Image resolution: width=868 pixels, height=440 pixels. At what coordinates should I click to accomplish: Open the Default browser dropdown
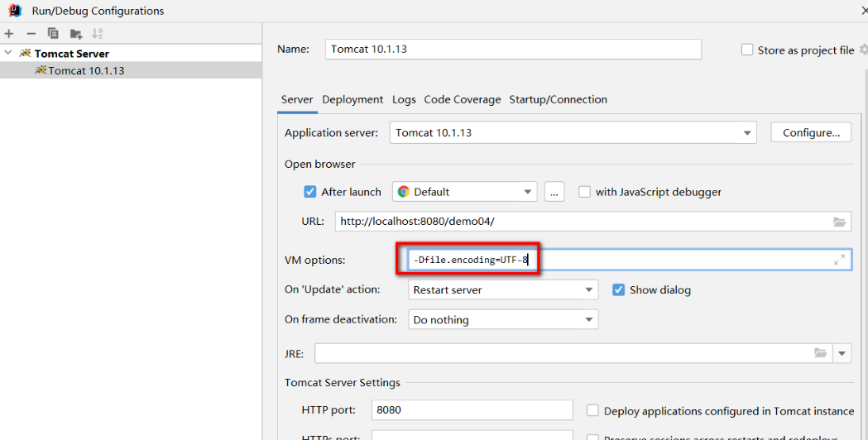(464, 192)
